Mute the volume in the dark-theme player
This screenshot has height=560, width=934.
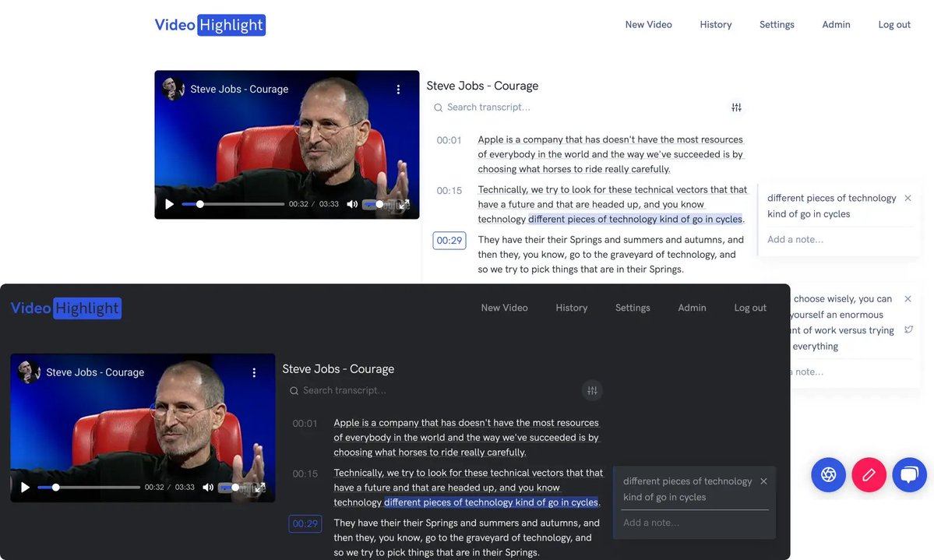coord(208,488)
